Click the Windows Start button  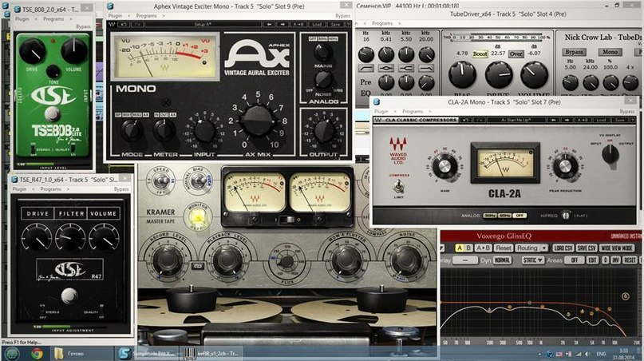tap(12, 353)
